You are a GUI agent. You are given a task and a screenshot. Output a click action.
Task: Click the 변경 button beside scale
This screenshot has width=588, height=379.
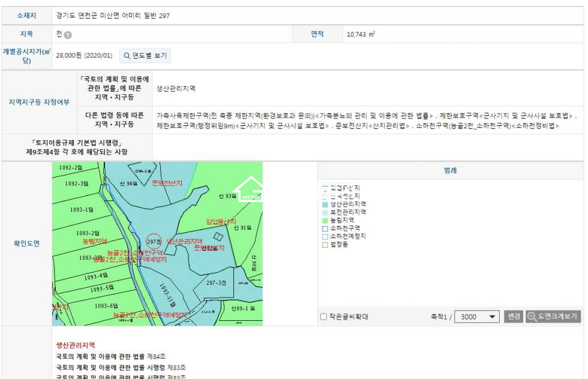point(513,317)
